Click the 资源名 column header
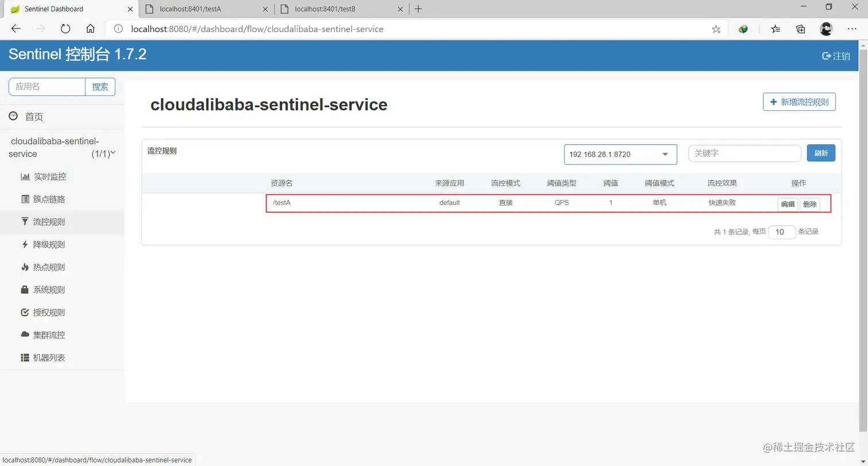Viewport: 868px width, 466px height. click(282, 183)
